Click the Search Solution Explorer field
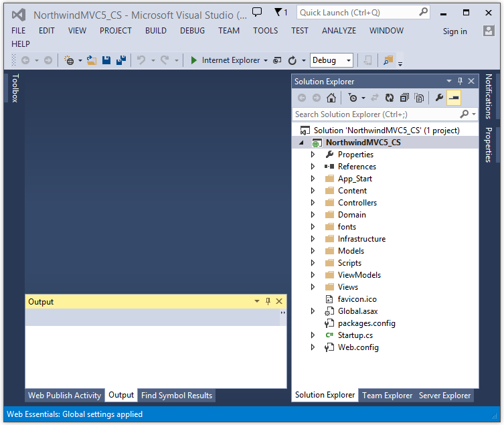Image resolution: width=504 pixels, height=425 pixels. tap(385, 114)
